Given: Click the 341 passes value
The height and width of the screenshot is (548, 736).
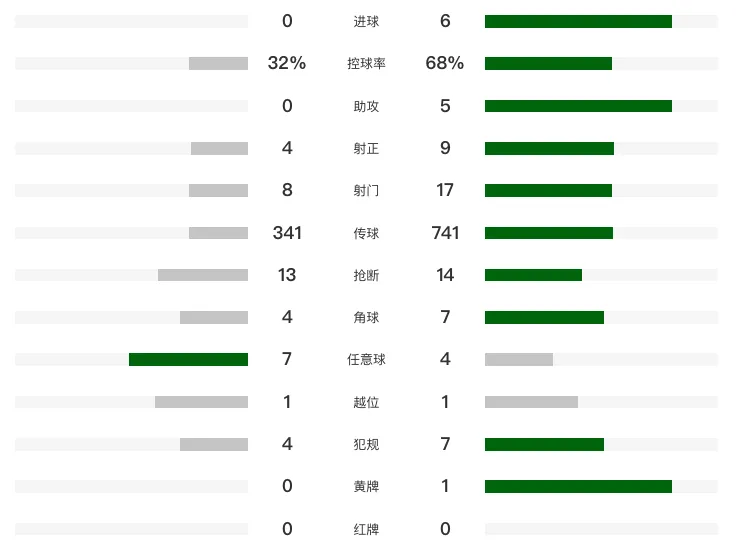Looking at the screenshot, I should point(287,233).
